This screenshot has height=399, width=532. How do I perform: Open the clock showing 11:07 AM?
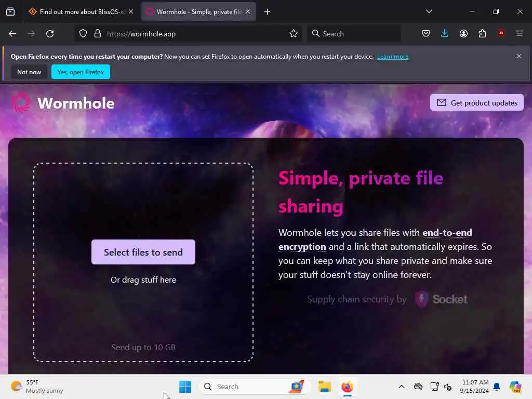pyautogui.click(x=474, y=387)
